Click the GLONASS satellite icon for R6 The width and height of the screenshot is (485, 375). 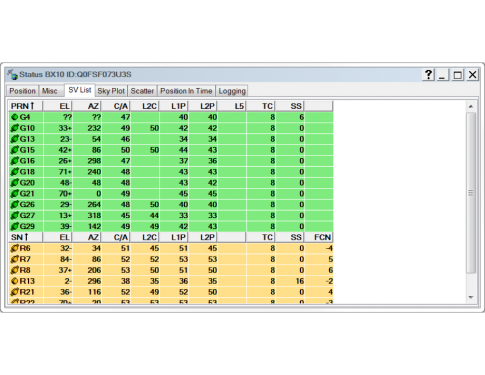click(15, 248)
